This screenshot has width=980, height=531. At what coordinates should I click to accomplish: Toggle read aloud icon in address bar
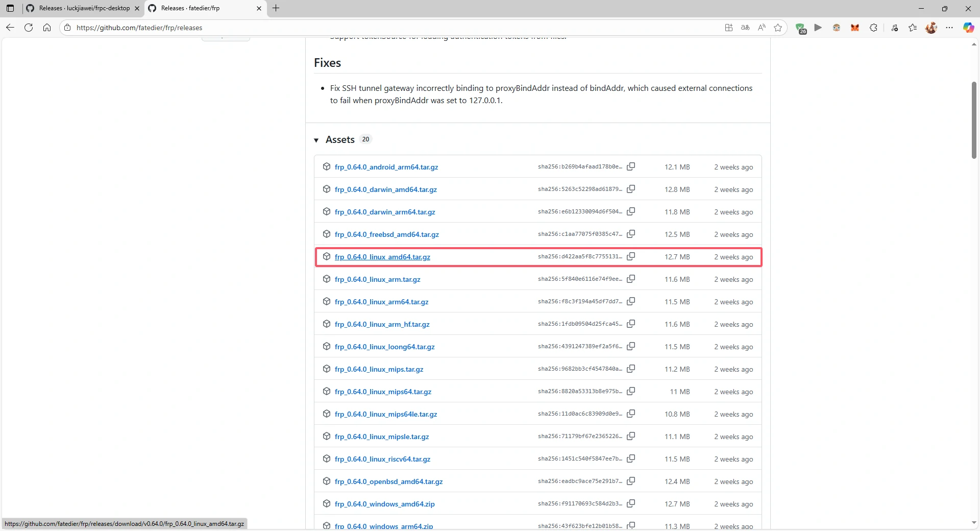tap(762, 28)
